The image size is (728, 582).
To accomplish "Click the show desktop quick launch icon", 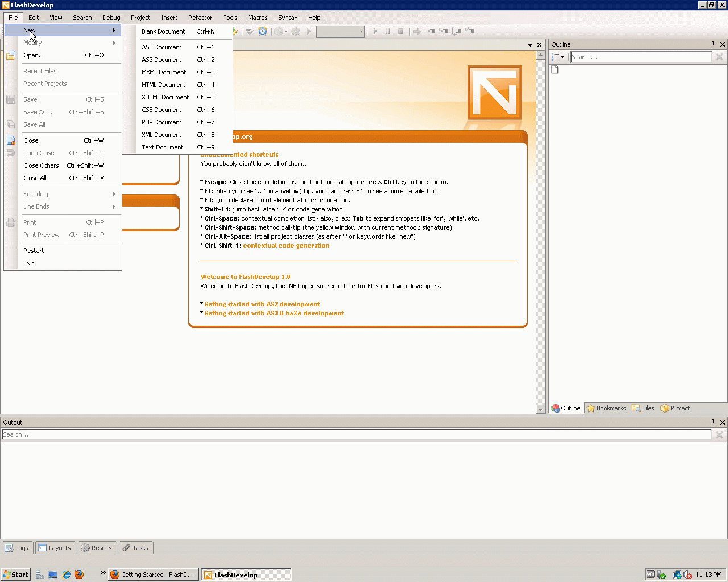I will point(53,575).
